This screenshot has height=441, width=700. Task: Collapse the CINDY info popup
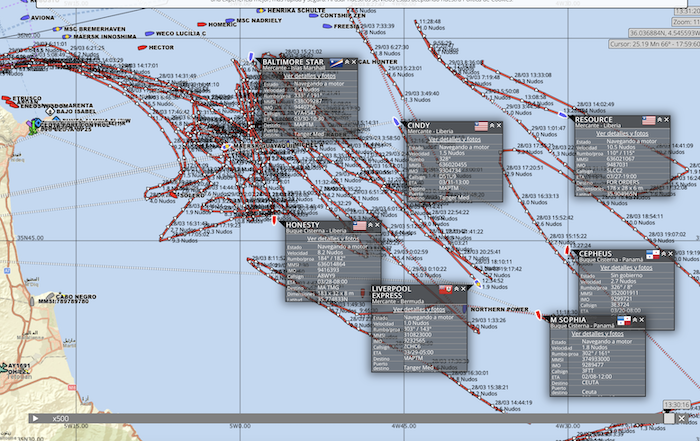[492, 126]
